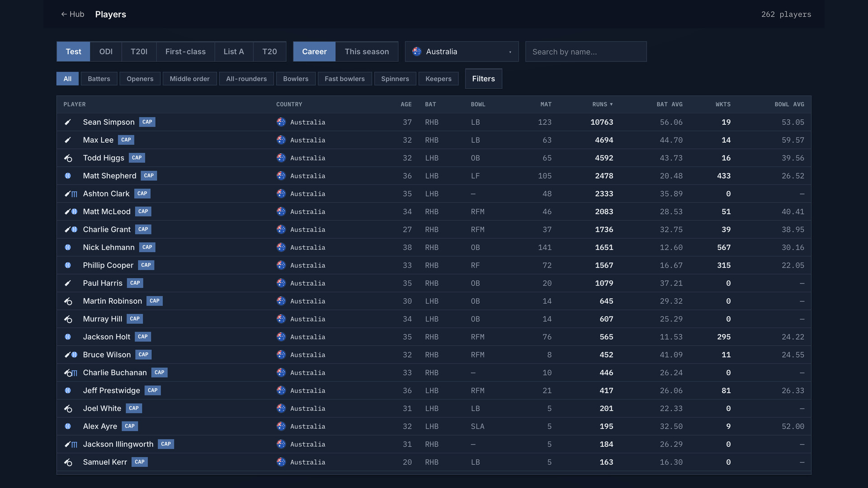Click Martin Robinson's runs value 645
Image resolution: width=868 pixels, height=488 pixels.
(x=606, y=301)
